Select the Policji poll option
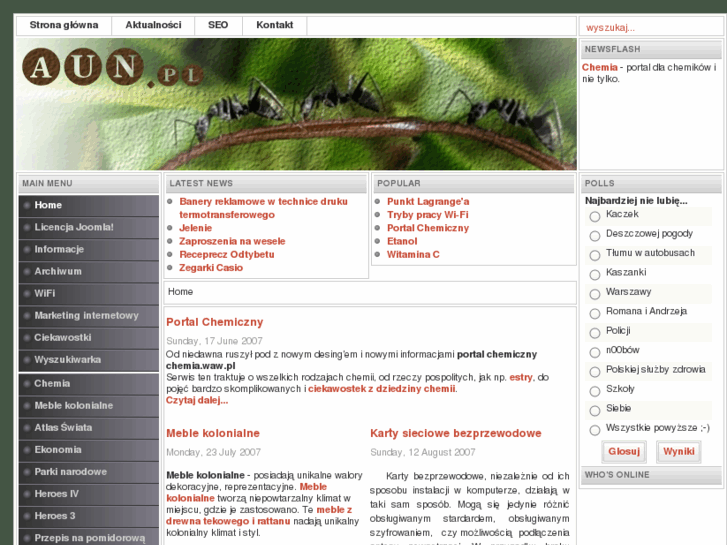The height and width of the screenshot is (545, 727). [595, 333]
